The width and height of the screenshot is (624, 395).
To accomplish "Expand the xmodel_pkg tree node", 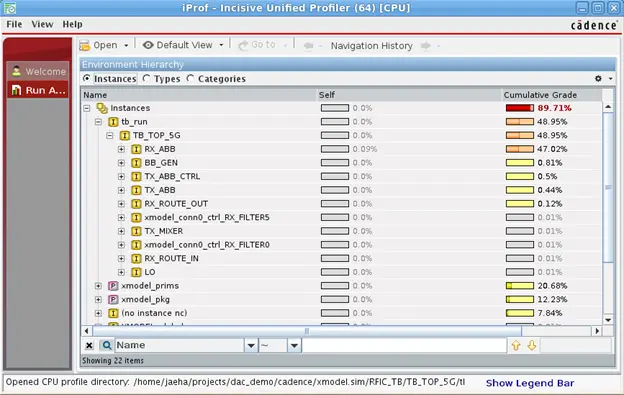I will [x=98, y=300].
